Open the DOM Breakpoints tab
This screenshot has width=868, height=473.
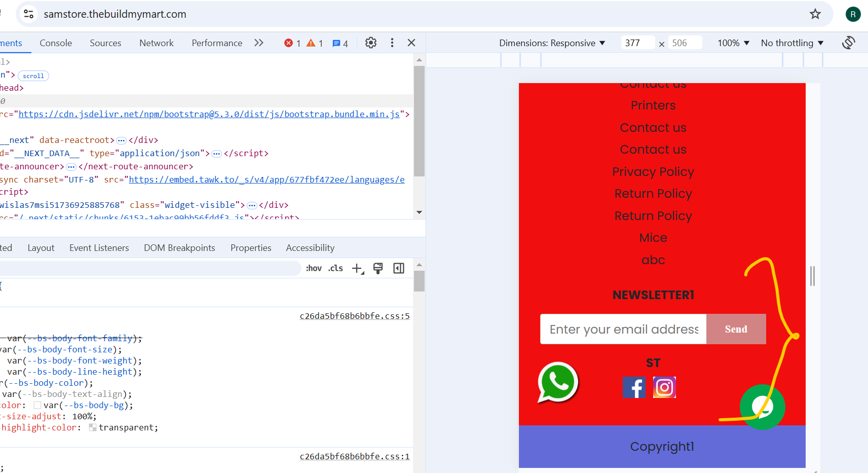pyautogui.click(x=179, y=248)
